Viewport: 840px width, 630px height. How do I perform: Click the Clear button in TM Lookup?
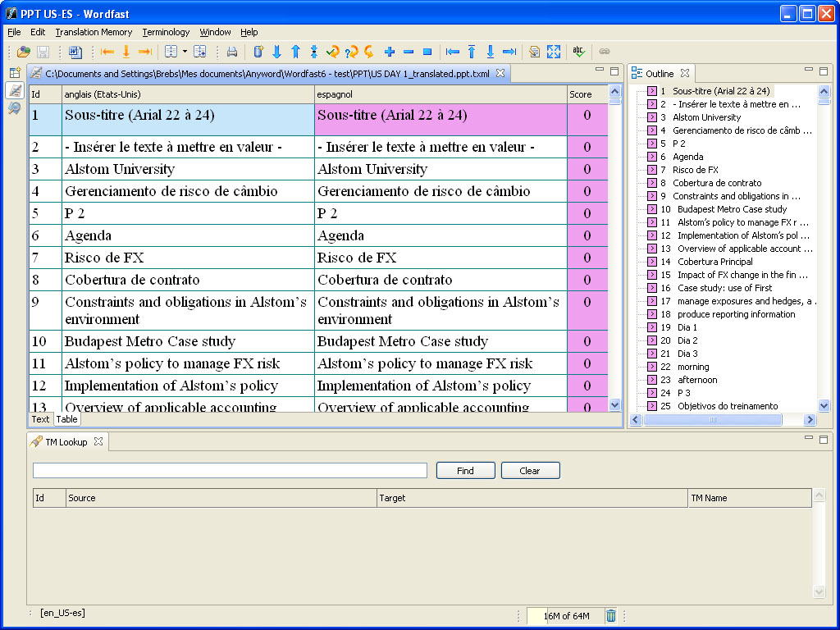click(531, 471)
